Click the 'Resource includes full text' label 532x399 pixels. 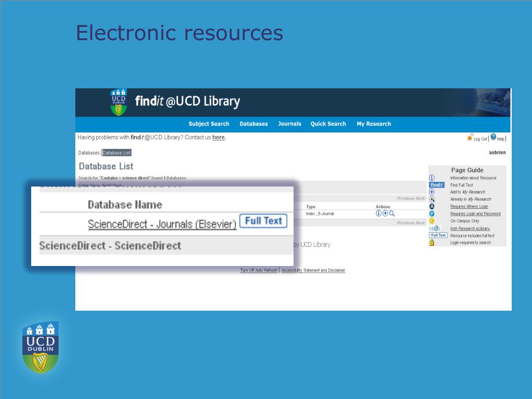[x=472, y=235]
